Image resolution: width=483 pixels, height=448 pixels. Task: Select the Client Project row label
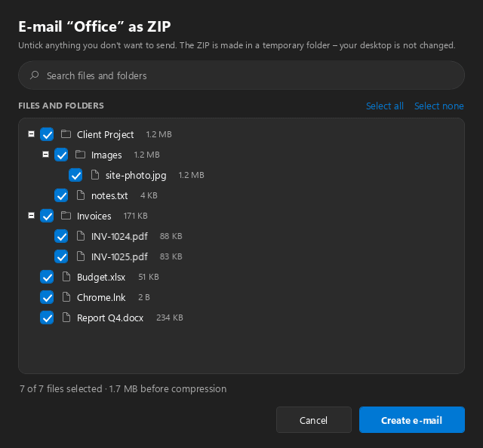106,134
